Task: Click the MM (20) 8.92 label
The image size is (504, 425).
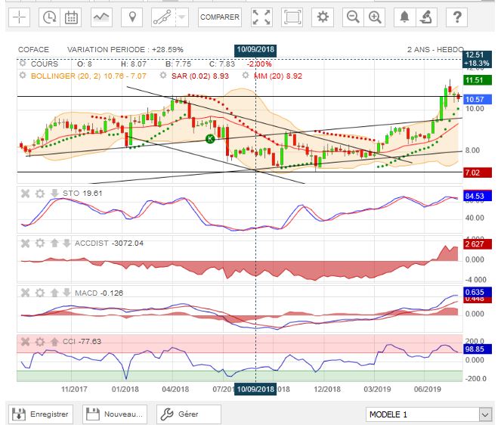Action: (278, 76)
